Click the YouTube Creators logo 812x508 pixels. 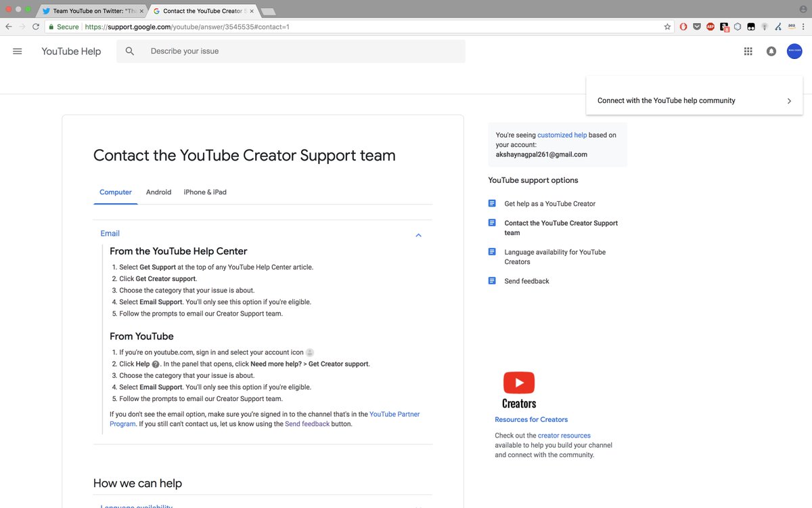pos(519,390)
